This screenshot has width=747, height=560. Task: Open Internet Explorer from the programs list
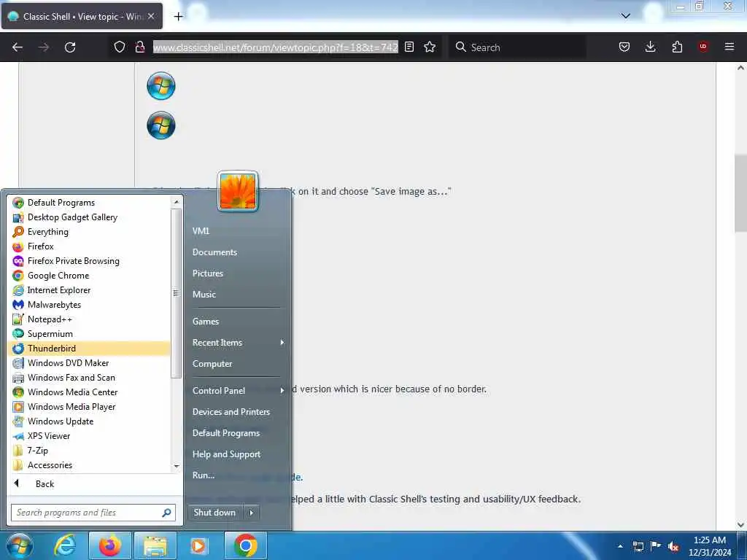pyautogui.click(x=89, y=290)
